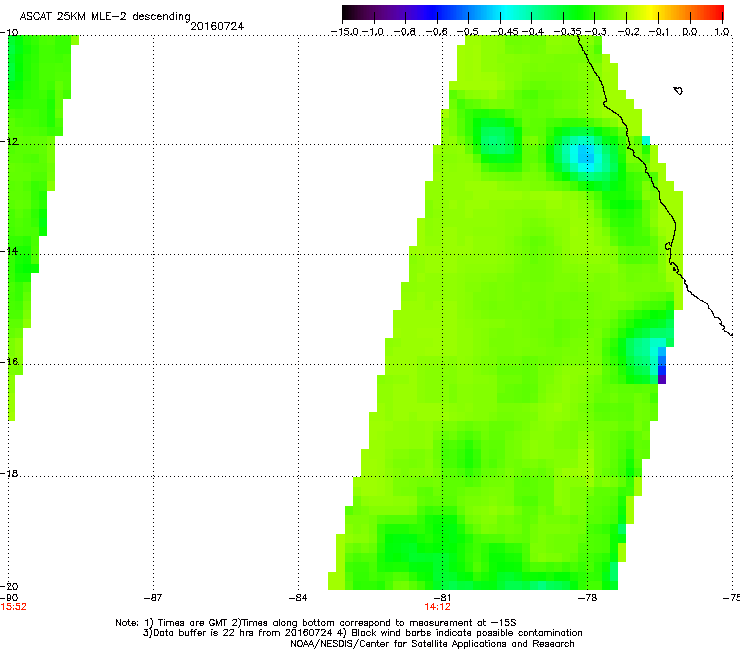This screenshot has height=650, width=740.
Task: Click the note line starting "3)Data buffer is 22 hrs"
Action: coord(362,633)
